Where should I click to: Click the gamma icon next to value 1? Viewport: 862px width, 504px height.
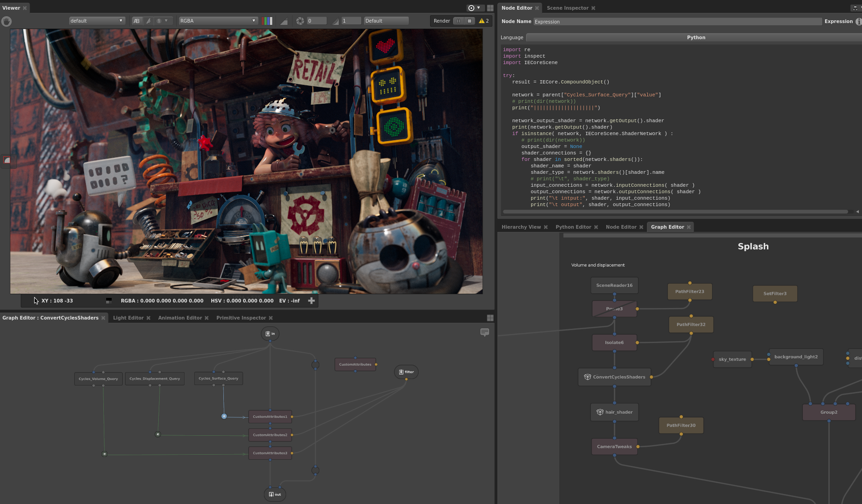tap(335, 21)
